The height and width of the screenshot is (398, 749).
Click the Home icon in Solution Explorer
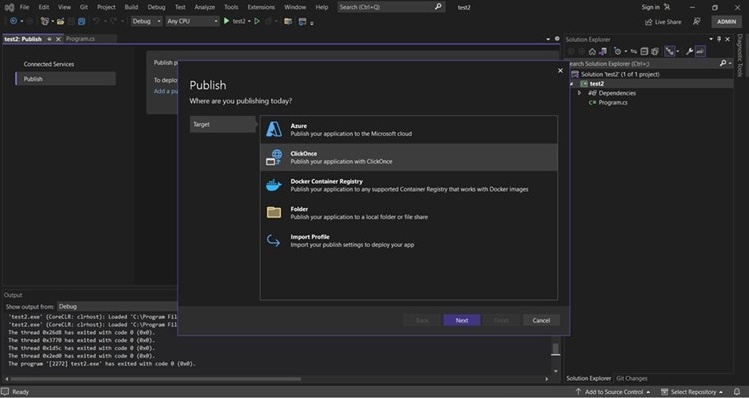click(x=592, y=52)
